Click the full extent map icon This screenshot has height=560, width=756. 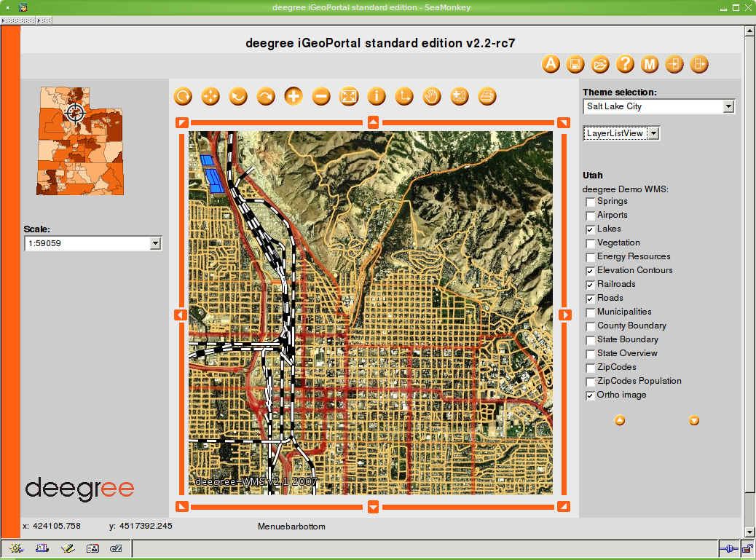coord(349,96)
